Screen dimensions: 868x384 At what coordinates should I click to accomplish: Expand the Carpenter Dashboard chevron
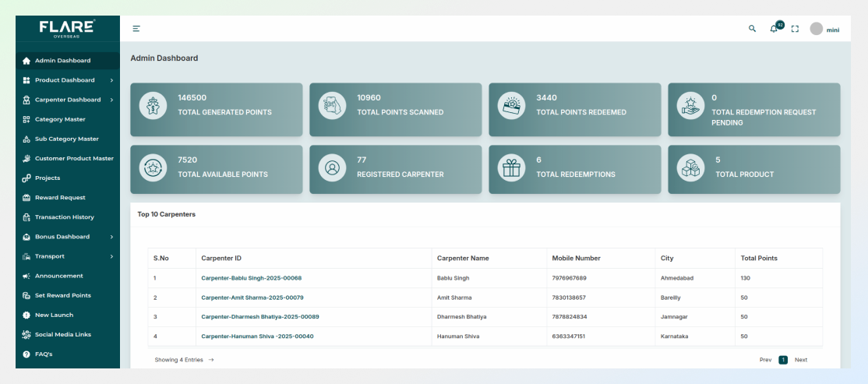112,100
